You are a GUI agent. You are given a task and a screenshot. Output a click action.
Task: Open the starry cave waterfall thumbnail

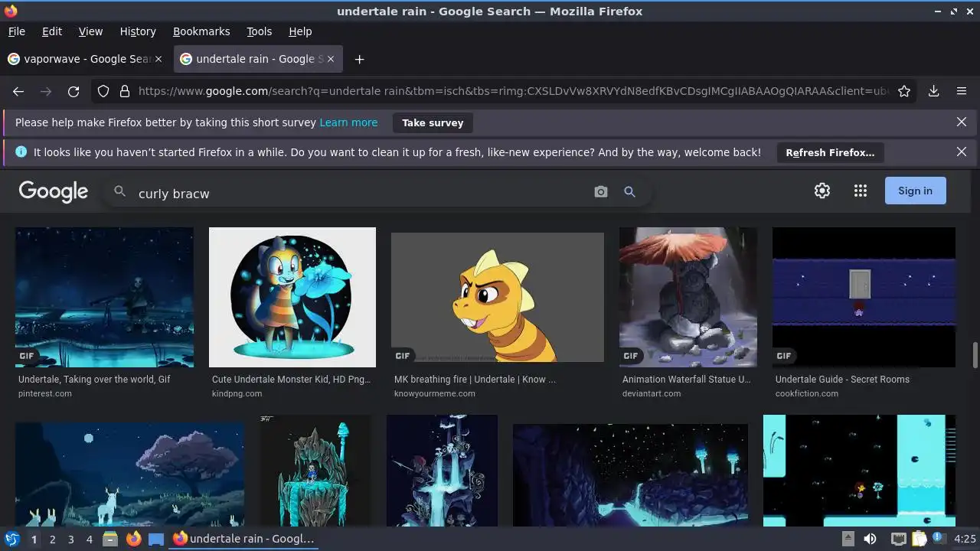coord(630,475)
